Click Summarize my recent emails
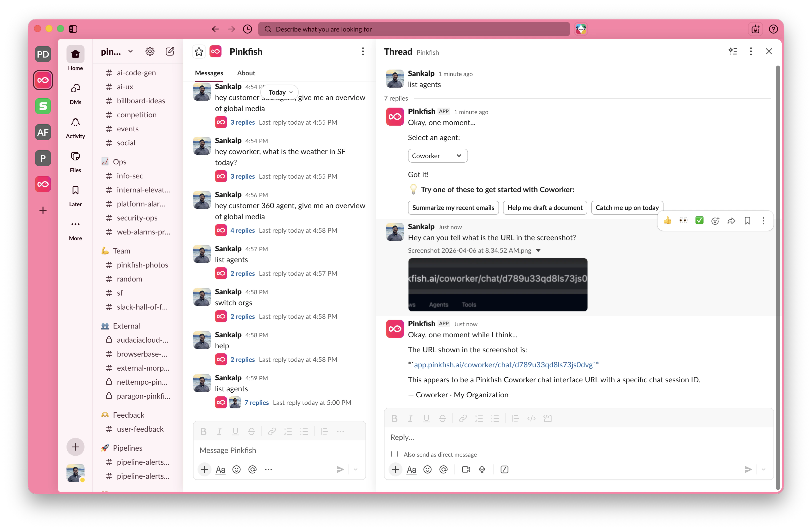Image resolution: width=812 pixels, height=531 pixels. 453,208
